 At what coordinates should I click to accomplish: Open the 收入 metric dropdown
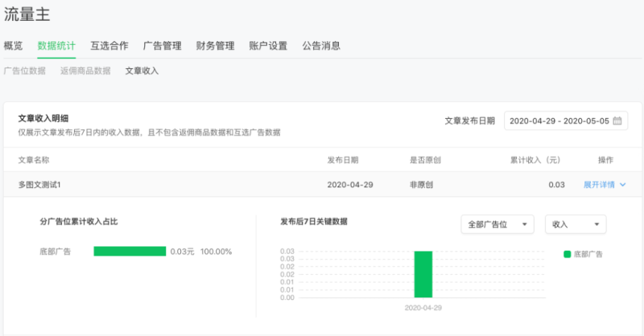576,224
